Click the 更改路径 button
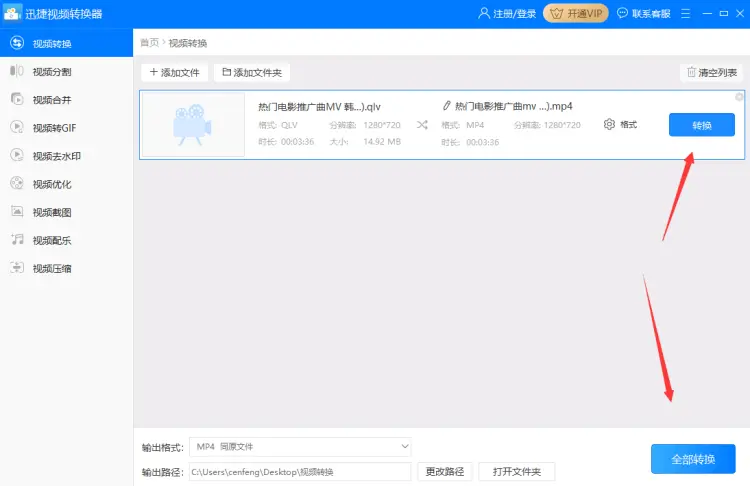This screenshot has height=486, width=750. pos(445,472)
